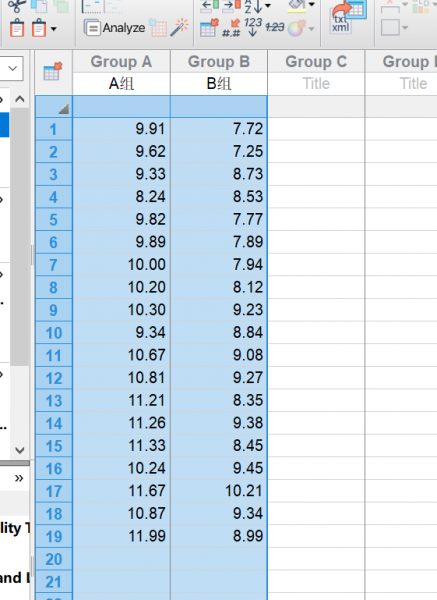Click cell with value 8.24

(x=121, y=197)
